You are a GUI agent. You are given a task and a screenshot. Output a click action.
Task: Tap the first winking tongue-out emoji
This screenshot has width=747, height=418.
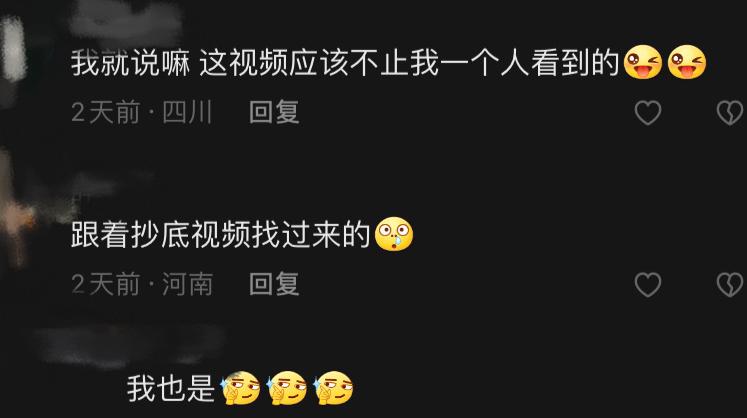(x=643, y=62)
